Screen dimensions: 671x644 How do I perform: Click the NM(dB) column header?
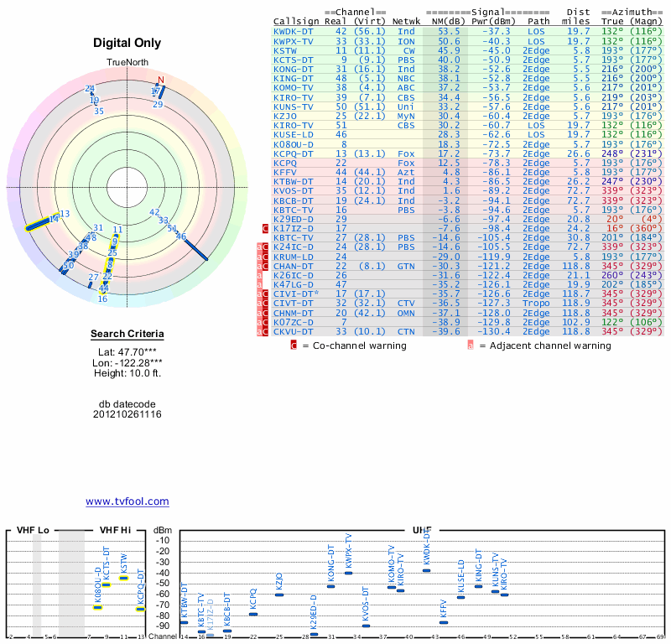[442, 21]
